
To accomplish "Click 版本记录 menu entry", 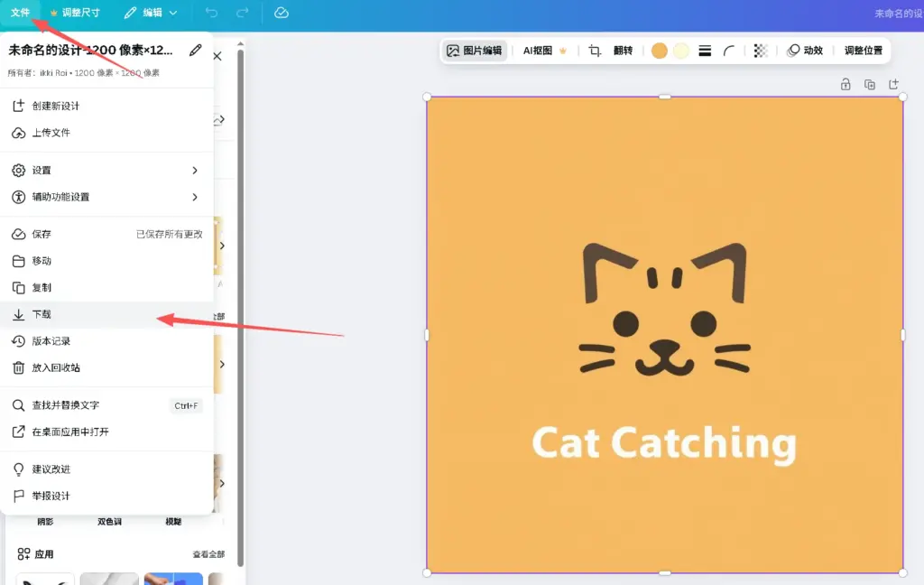I will pyautogui.click(x=51, y=341).
